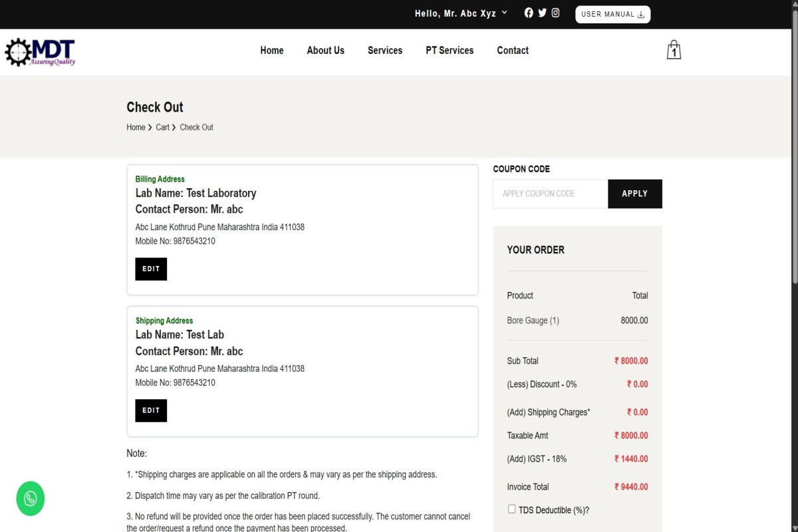Click the Home breadcrumb link
The width and height of the screenshot is (798, 532).
(136, 127)
